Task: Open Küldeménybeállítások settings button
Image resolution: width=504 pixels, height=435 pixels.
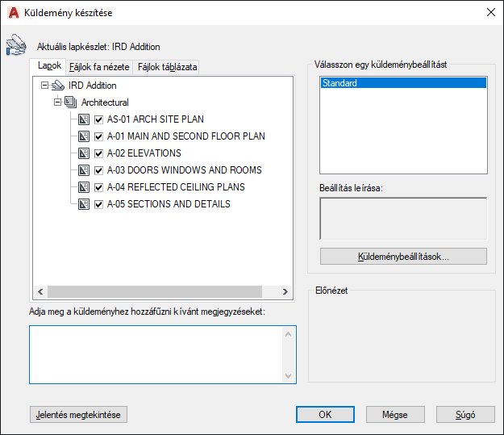Action: [403, 257]
